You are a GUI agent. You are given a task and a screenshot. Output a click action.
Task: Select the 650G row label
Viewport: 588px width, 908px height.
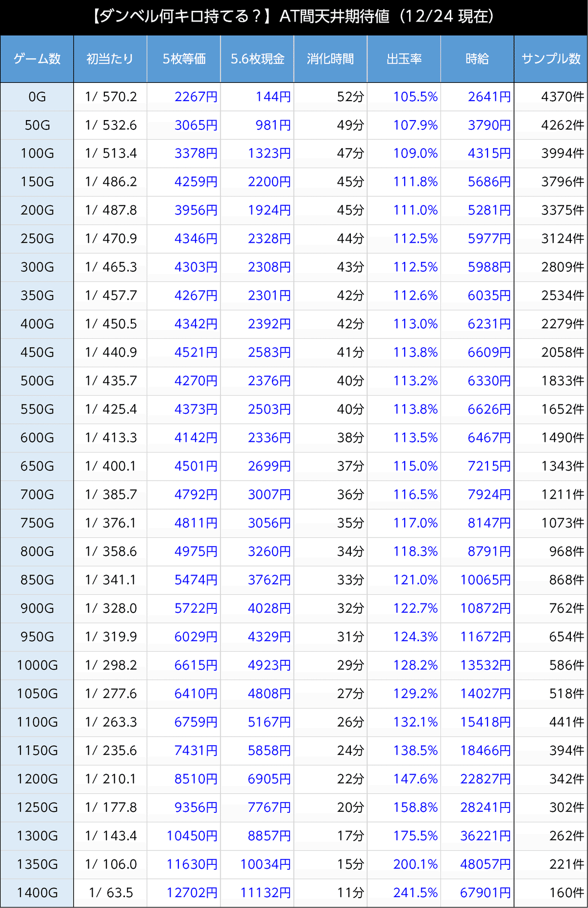(x=37, y=467)
